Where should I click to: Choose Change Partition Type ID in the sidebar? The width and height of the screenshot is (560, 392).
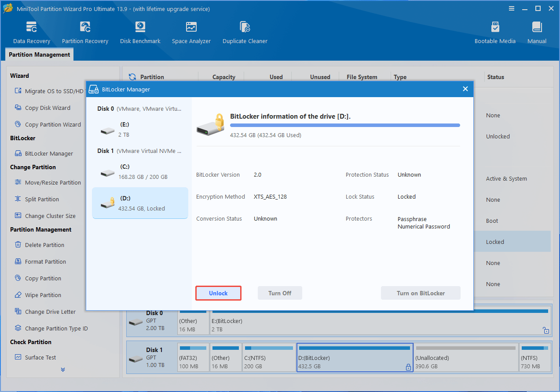click(x=51, y=328)
